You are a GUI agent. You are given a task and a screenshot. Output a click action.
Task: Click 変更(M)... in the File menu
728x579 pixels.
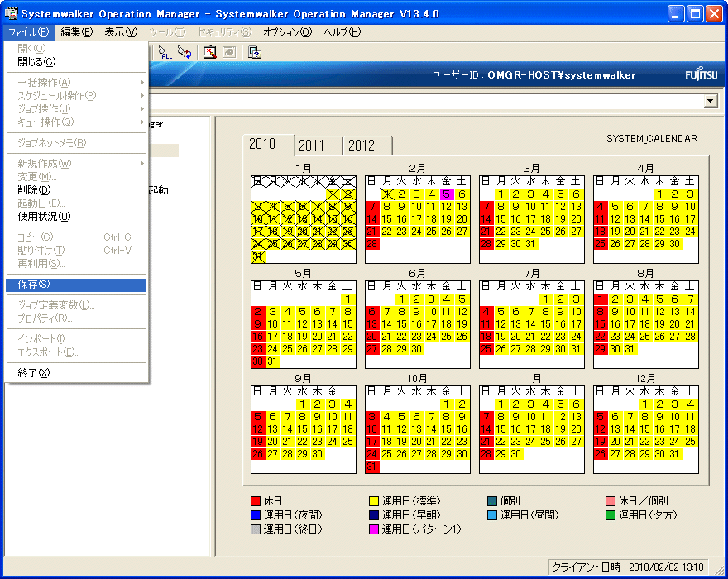click(76, 177)
